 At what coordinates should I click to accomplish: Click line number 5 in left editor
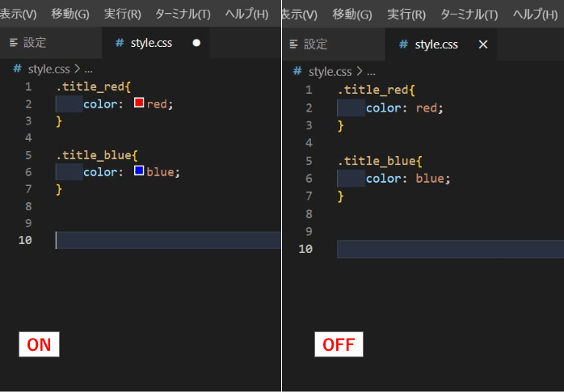pos(28,154)
